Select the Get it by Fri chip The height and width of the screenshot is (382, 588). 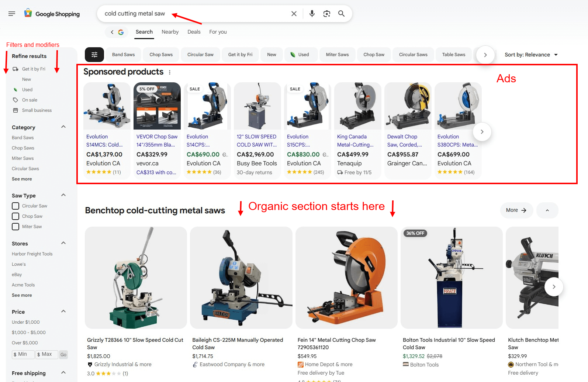[241, 55]
